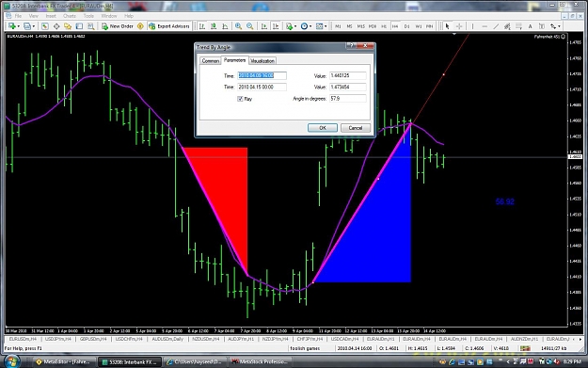Open the Strategy Tester magnifier icon

[90, 26]
